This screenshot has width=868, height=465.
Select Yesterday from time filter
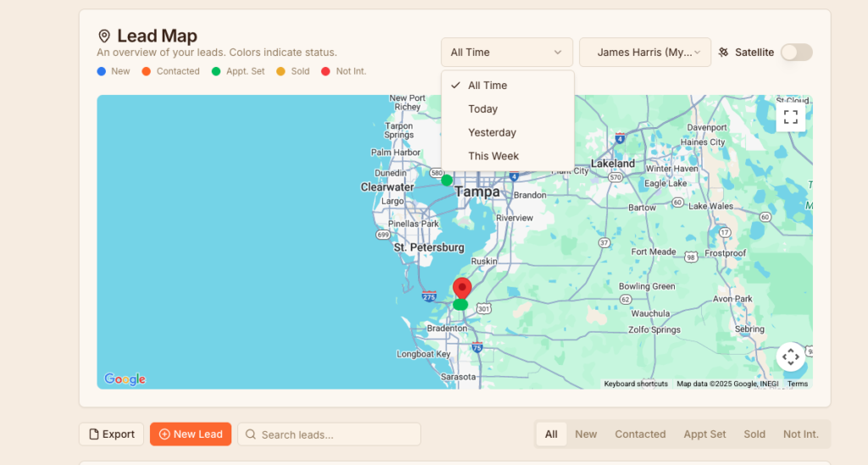click(x=492, y=132)
